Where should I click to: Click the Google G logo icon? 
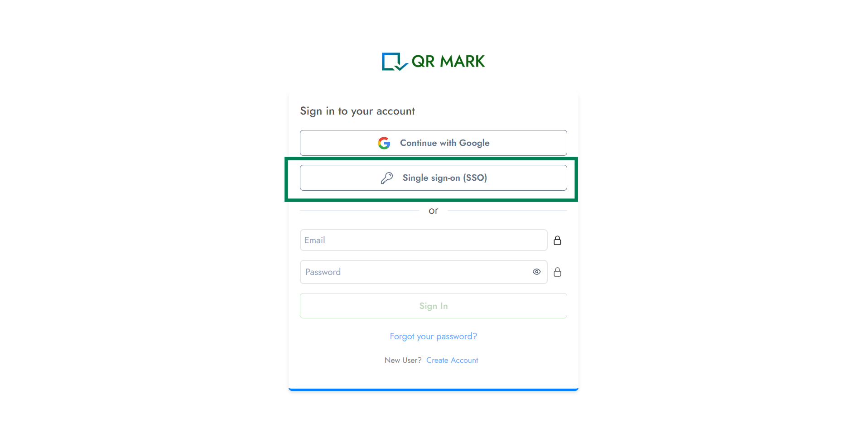pos(384,143)
